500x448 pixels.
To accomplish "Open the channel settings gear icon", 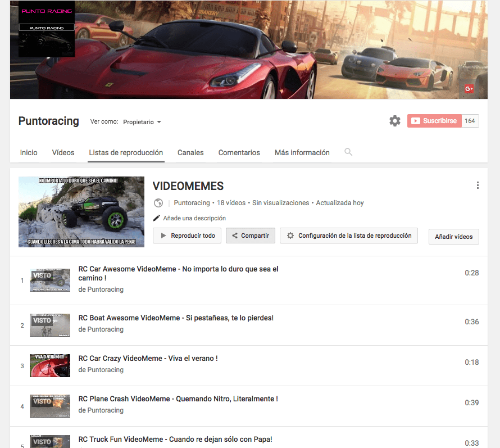I will coord(395,121).
